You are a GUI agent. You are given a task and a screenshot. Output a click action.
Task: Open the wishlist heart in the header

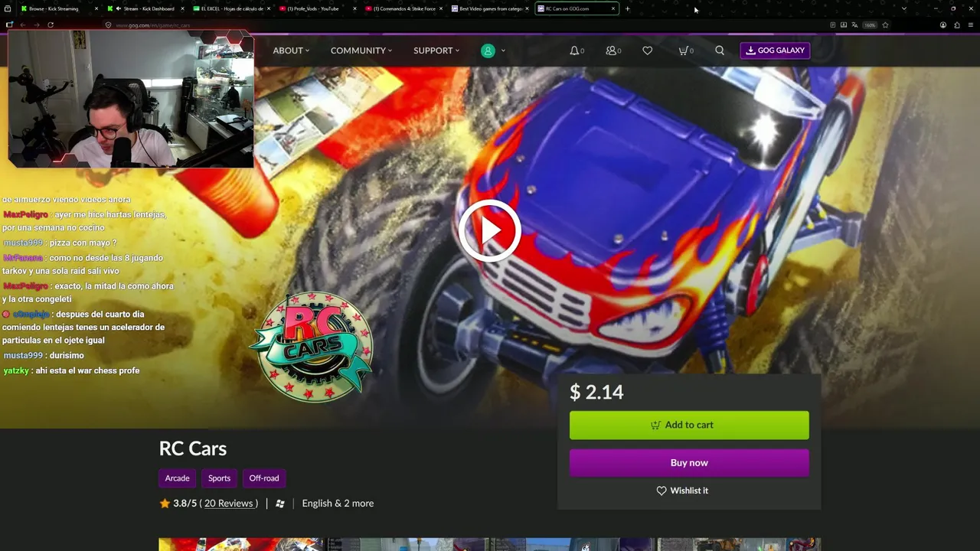[x=647, y=51]
